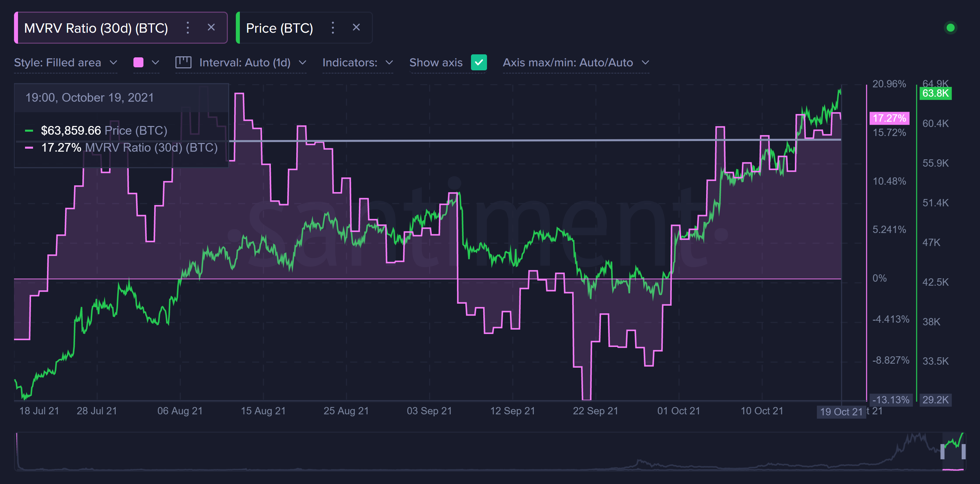Uncheck the Show axis checkbox
980x484 pixels.
pos(479,62)
